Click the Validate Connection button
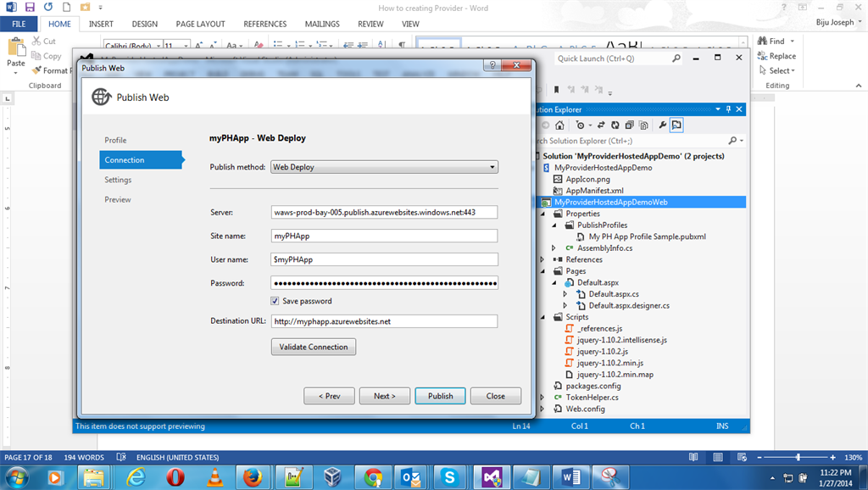Screen dimensions: 868x490 [x=314, y=347]
